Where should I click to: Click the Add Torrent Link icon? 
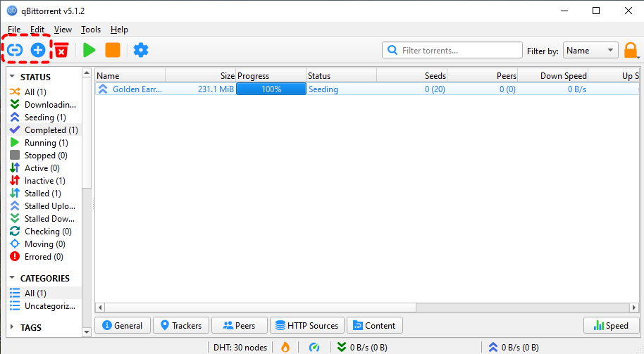pyautogui.click(x=15, y=50)
